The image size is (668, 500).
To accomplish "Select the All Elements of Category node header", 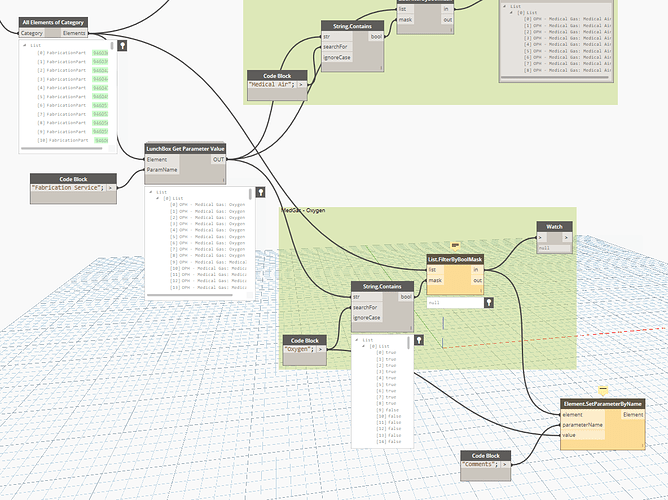I will coord(53,22).
